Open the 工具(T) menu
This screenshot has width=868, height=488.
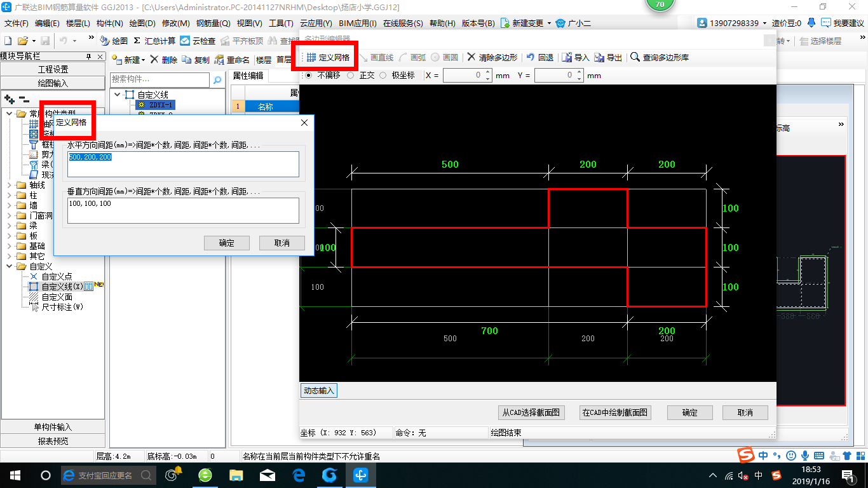(281, 23)
